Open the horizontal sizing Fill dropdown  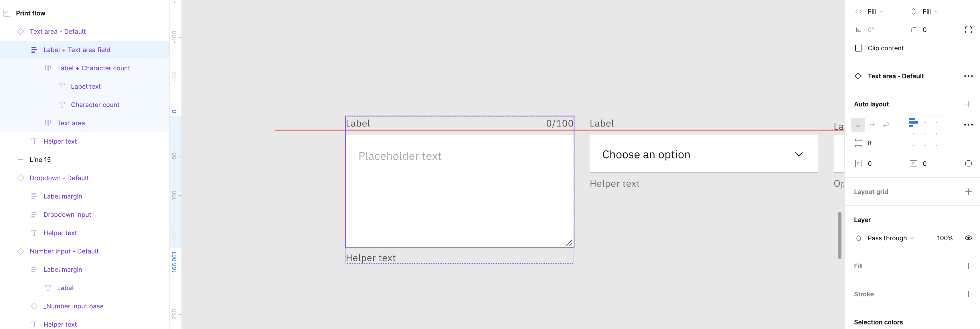872,11
